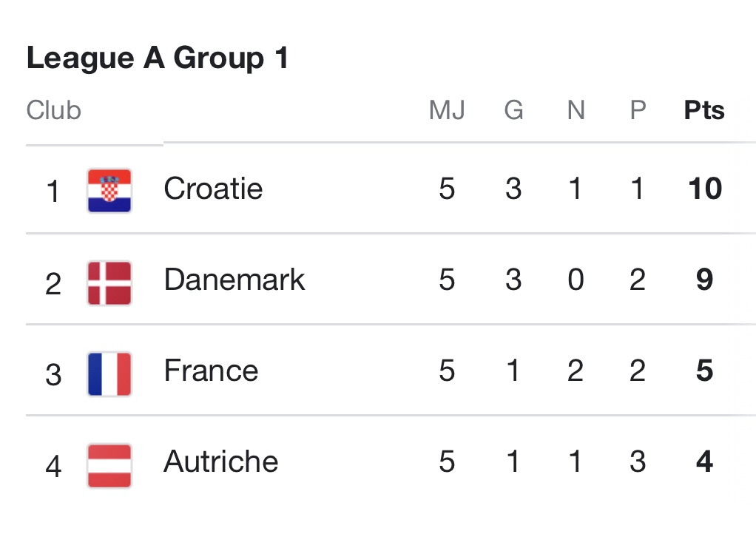
Task: Click the G column header
Action: click(513, 111)
